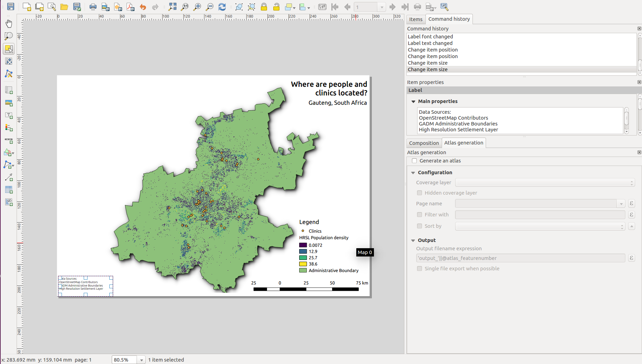The width and height of the screenshot is (642, 364).
Task: Click the label text box with Data Sources
Action: (520, 121)
